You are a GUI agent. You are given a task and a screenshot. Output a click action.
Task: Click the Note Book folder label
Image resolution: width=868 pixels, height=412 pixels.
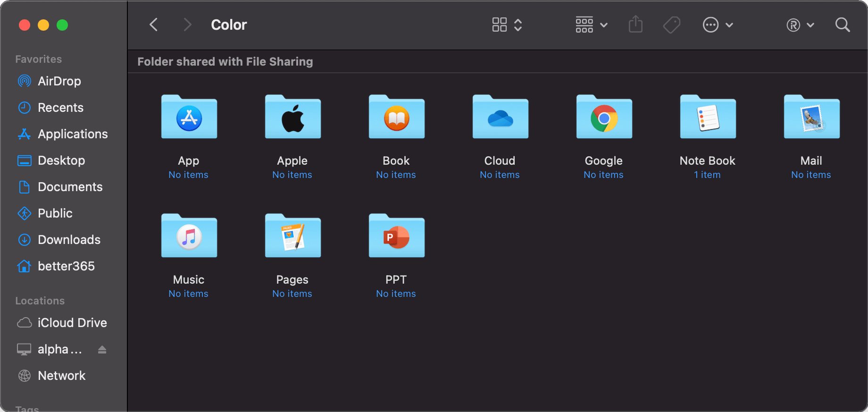(707, 161)
